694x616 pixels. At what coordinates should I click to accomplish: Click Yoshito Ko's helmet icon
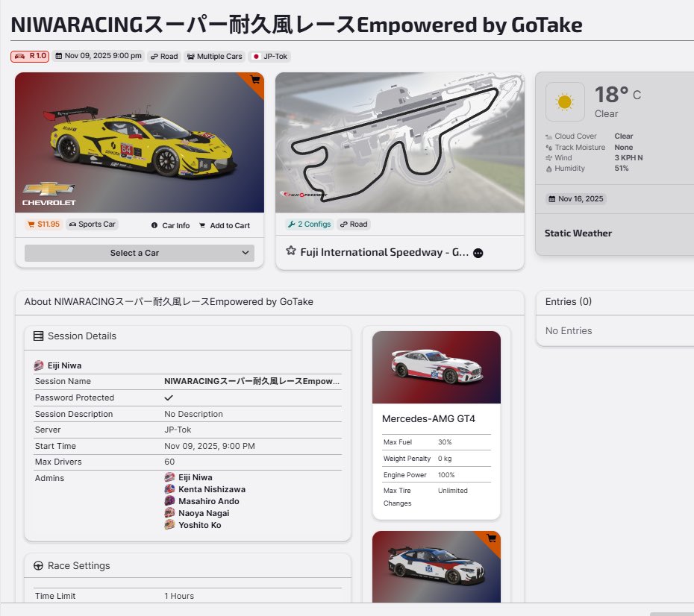coord(169,525)
